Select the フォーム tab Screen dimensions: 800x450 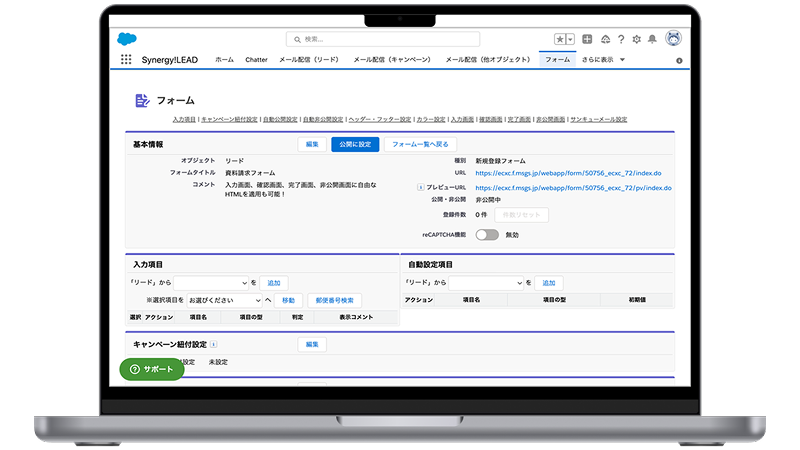pyautogui.click(x=557, y=60)
